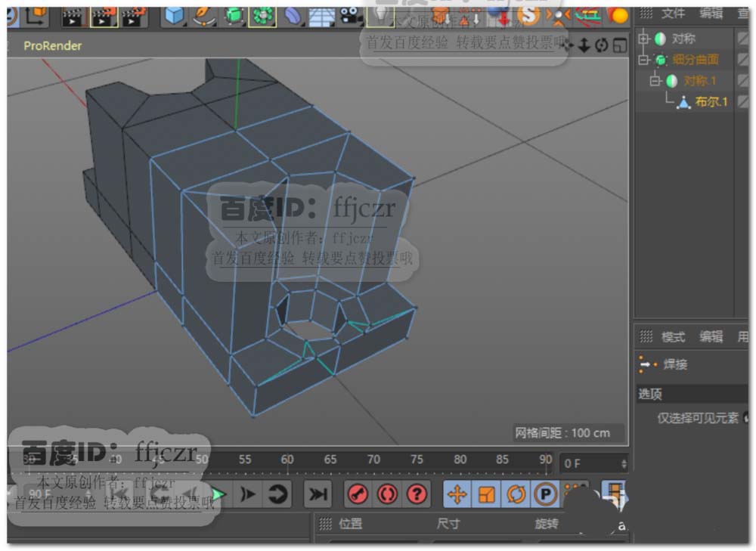Open the Subdivision Surface generators icon

coord(234,16)
